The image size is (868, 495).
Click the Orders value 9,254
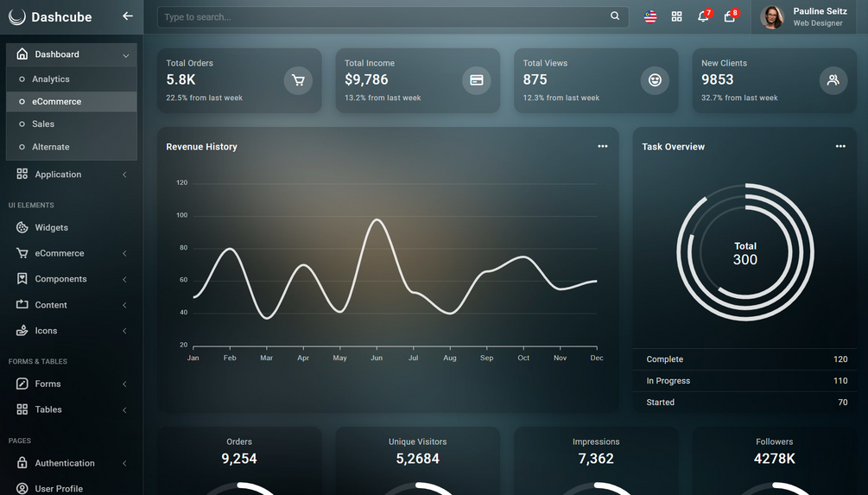[239, 459]
